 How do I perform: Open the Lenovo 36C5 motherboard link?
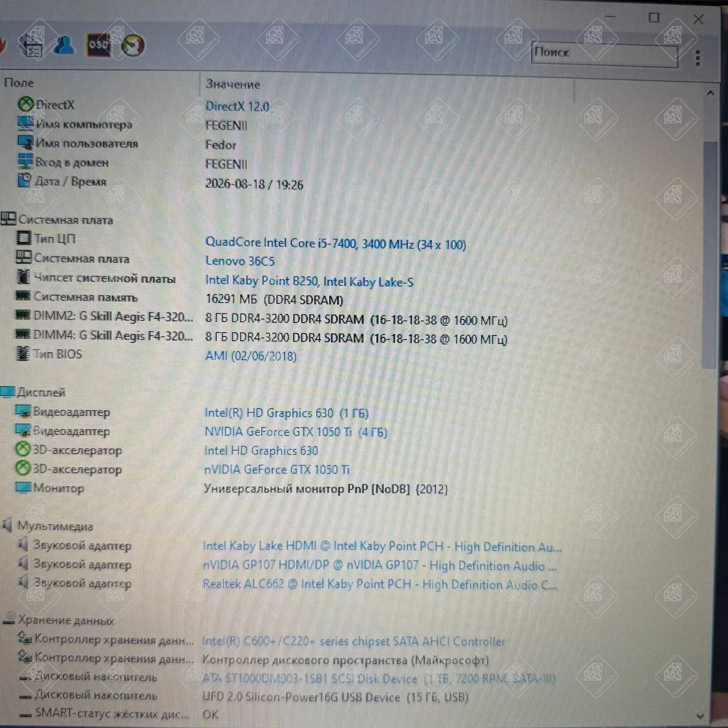coord(240,261)
